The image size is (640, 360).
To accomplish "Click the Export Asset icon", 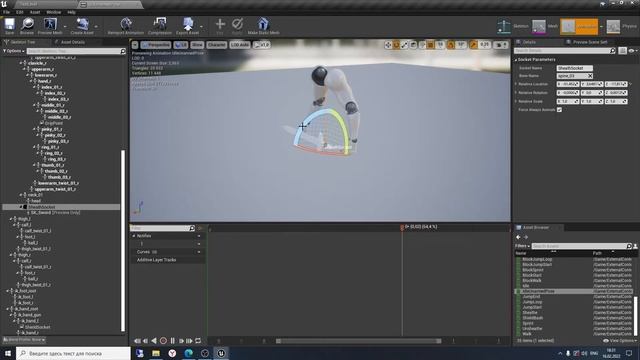I will tap(188, 26).
